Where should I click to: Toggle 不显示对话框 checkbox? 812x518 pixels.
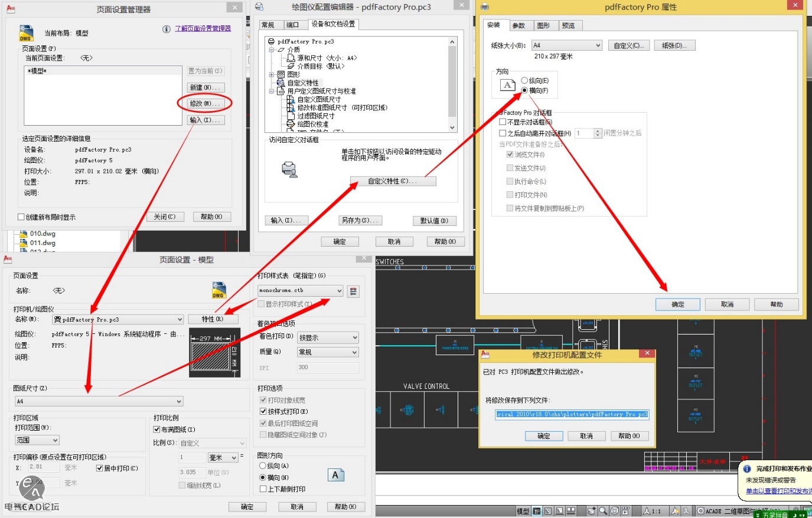click(503, 122)
